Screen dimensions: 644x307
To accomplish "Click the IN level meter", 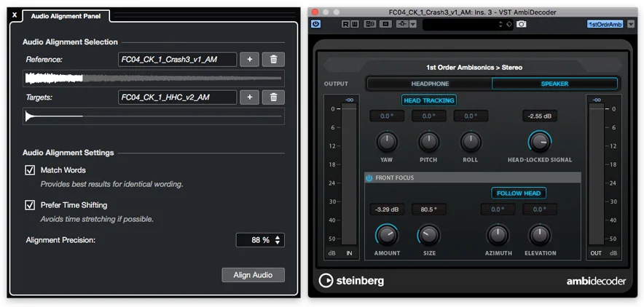I will coord(349,174).
